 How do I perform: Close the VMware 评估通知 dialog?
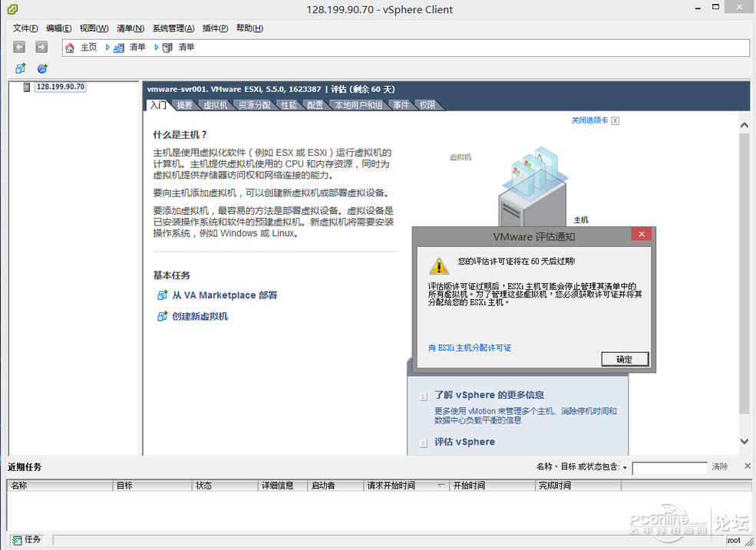tap(641, 234)
